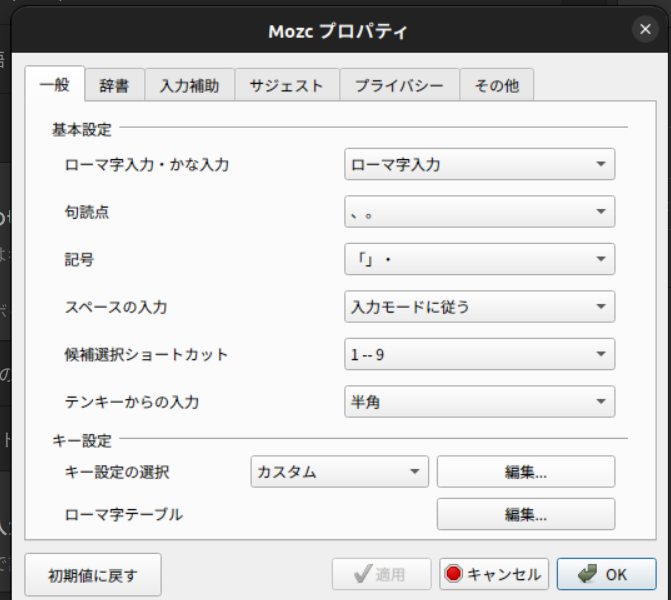
Task: Reset settings with 初期値に戻す button
Action: 93,575
